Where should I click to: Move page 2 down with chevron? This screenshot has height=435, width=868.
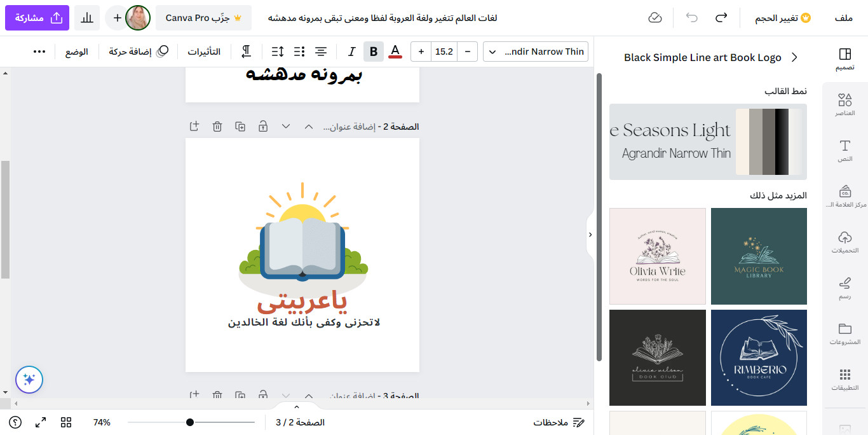pos(286,127)
